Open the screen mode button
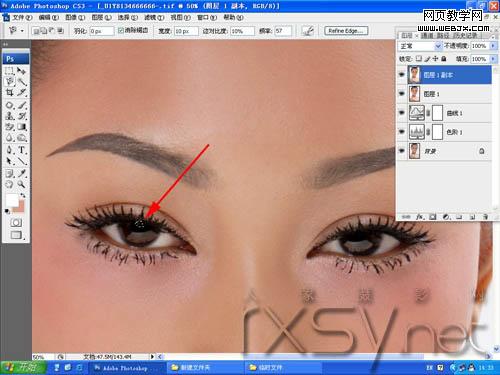 16,235
